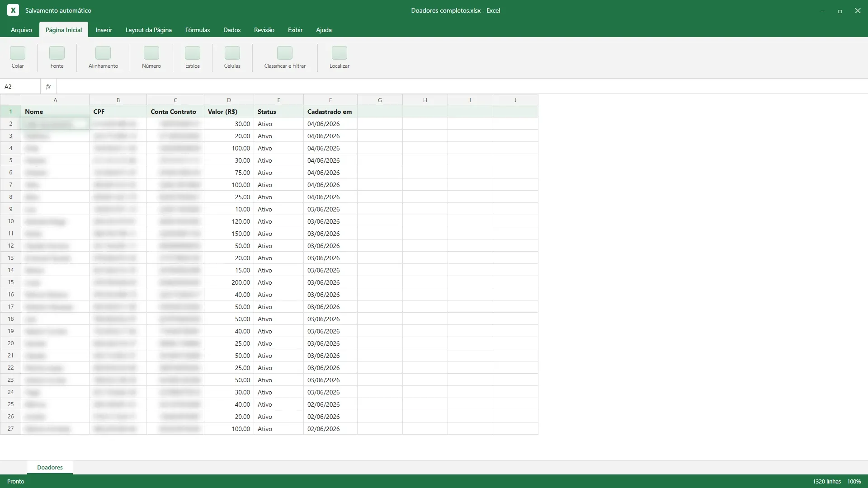Open the Número ribbon group icon
Viewport: 868px width, 488px height.
click(x=151, y=53)
